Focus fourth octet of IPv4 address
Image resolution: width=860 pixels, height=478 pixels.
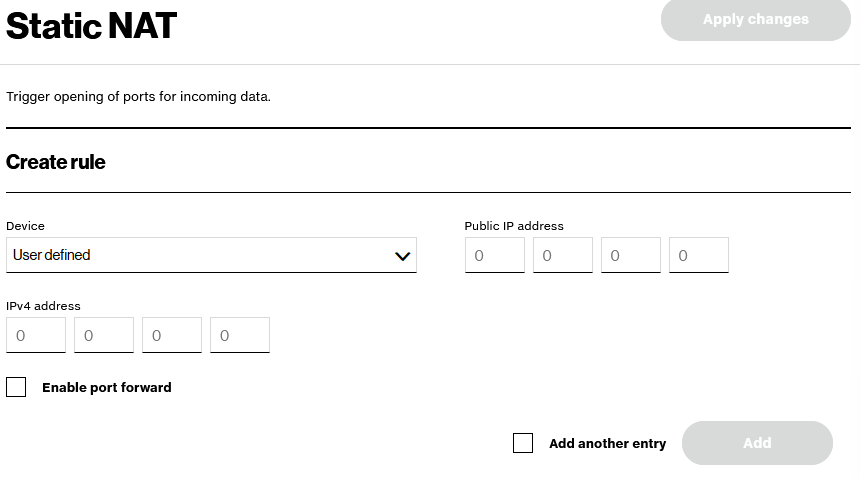(x=240, y=335)
